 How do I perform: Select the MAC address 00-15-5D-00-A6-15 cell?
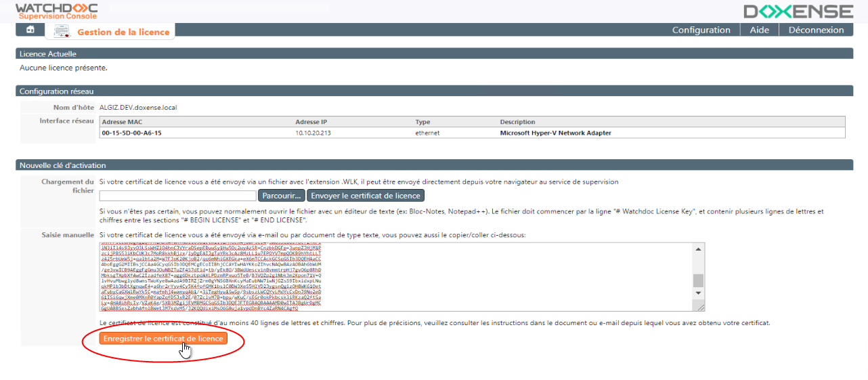(x=131, y=133)
